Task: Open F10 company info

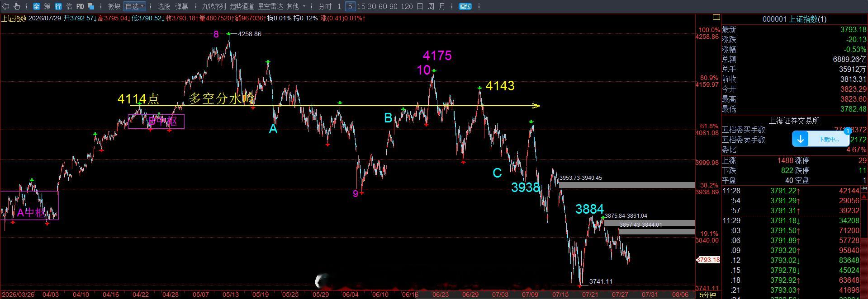Action: (80, 6)
